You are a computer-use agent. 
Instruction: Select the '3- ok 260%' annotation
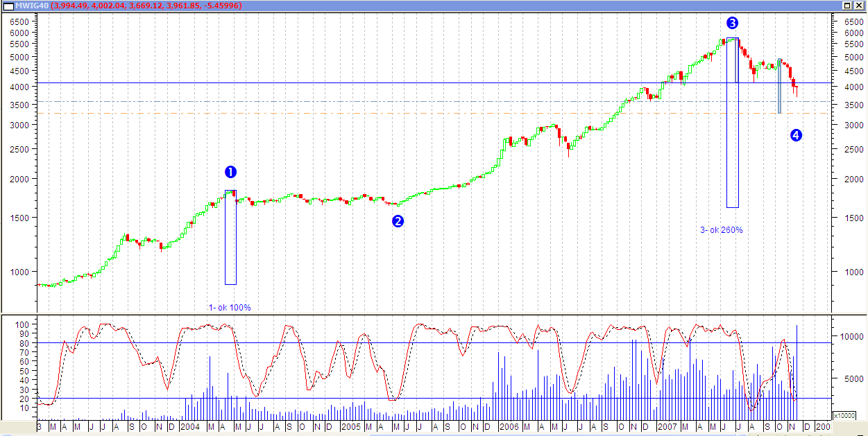click(721, 229)
